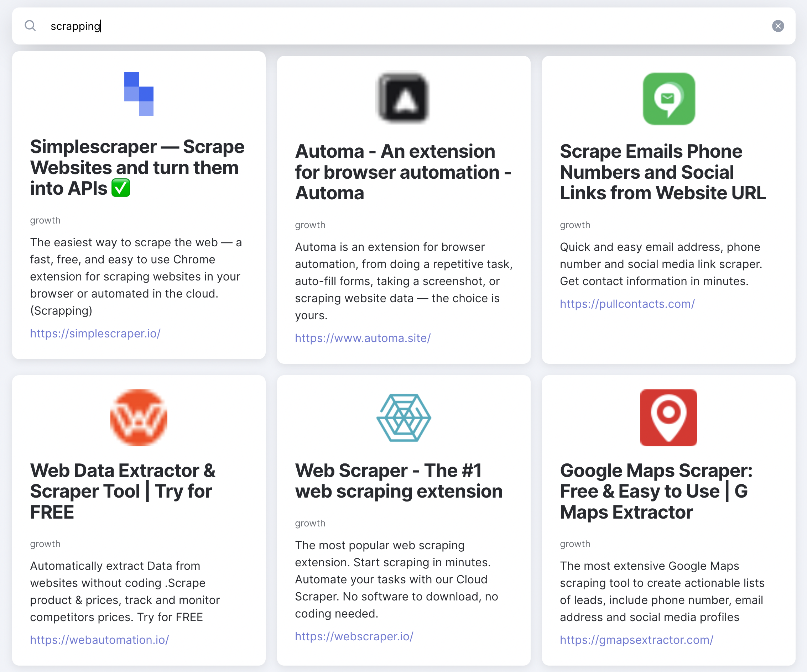Clear the search field with the X
The height and width of the screenshot is (672, 807).
pos(778,26)
